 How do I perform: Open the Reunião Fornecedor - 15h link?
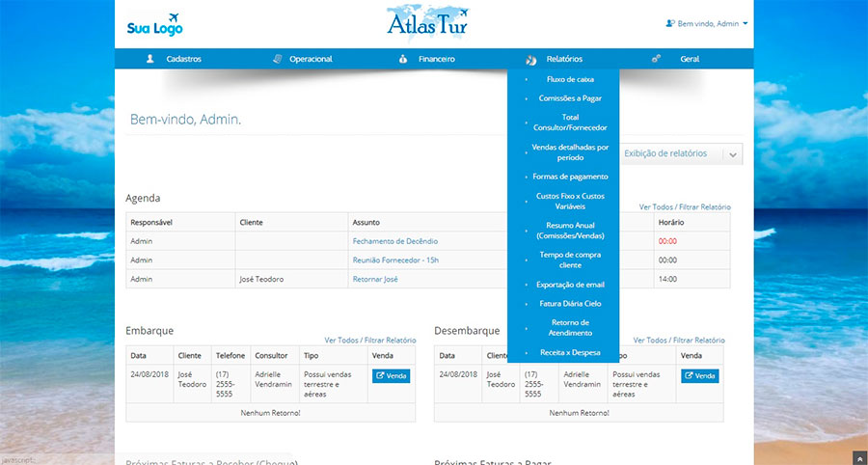click(395, 260)
